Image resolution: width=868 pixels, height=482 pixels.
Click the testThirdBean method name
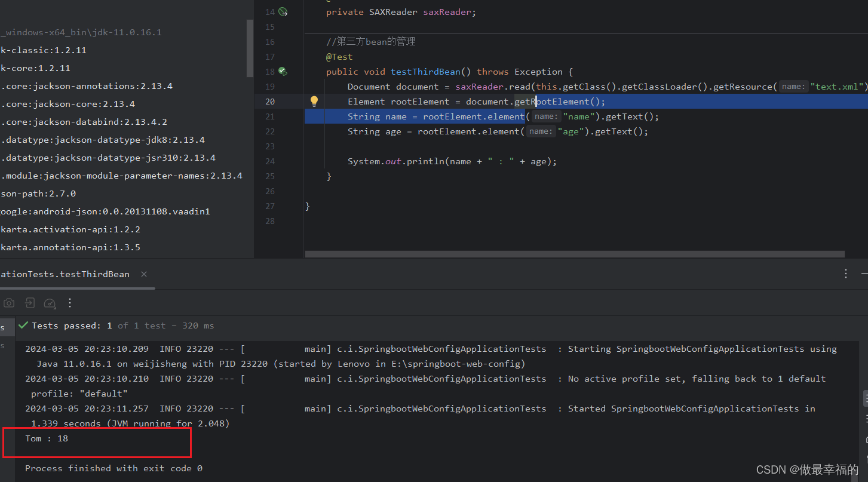click(425, 72)
